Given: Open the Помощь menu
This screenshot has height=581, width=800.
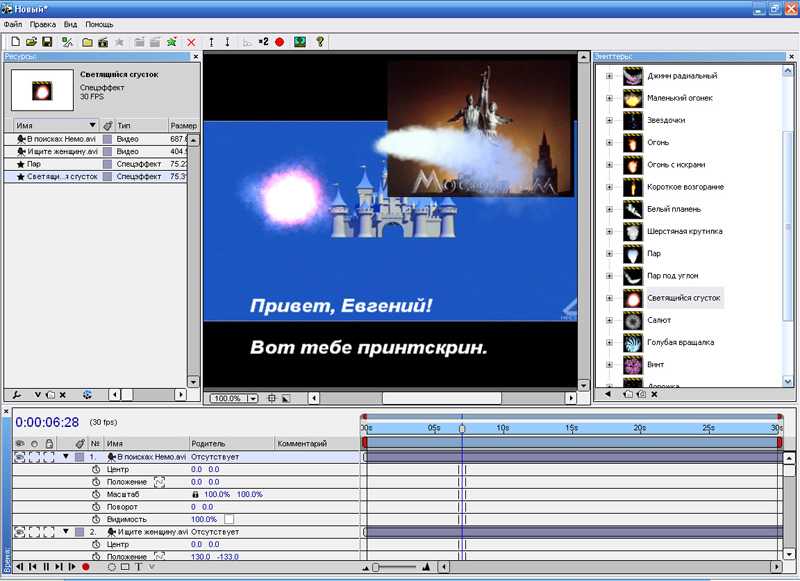Looking at the screenshot, I should pos(99,24).
